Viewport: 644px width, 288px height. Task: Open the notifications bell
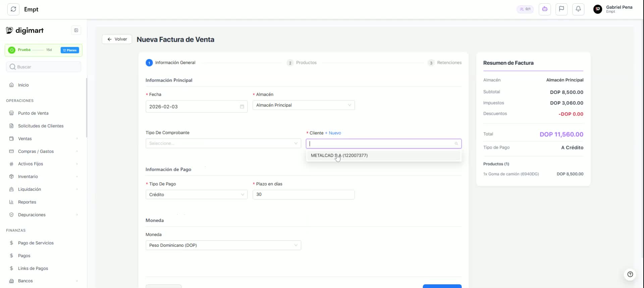click(578, 9)
